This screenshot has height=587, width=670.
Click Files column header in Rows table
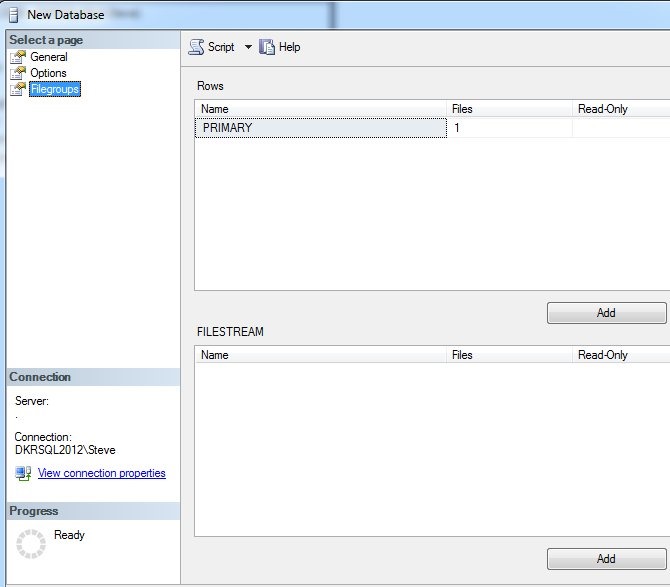[509, 109]
